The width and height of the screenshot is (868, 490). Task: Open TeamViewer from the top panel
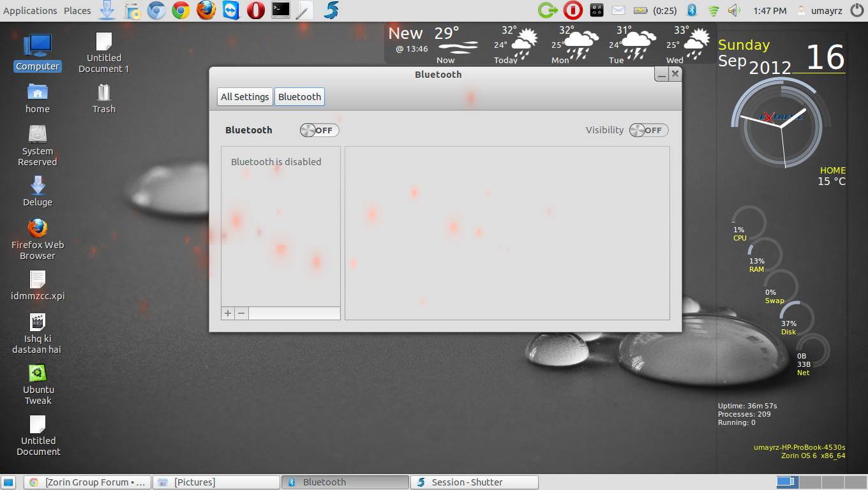pyautogui.click(x=231, y=10)
